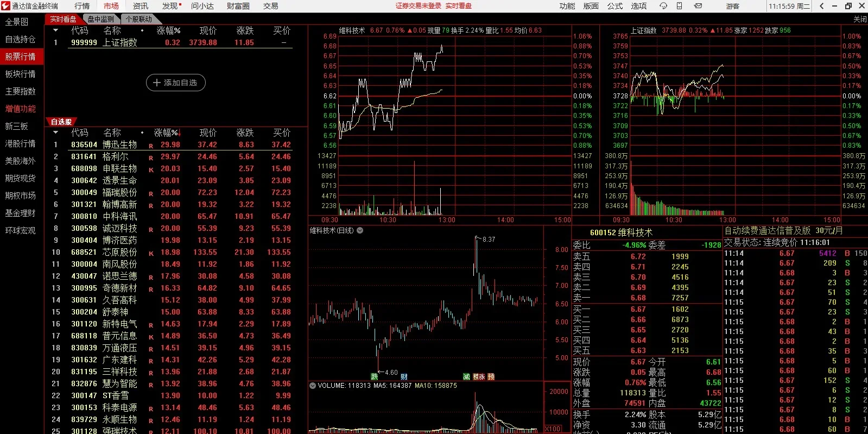Open 期货现货 in the left sidebar
The width and height of the screenshot is (868, 434).
(x=21, y=178)
